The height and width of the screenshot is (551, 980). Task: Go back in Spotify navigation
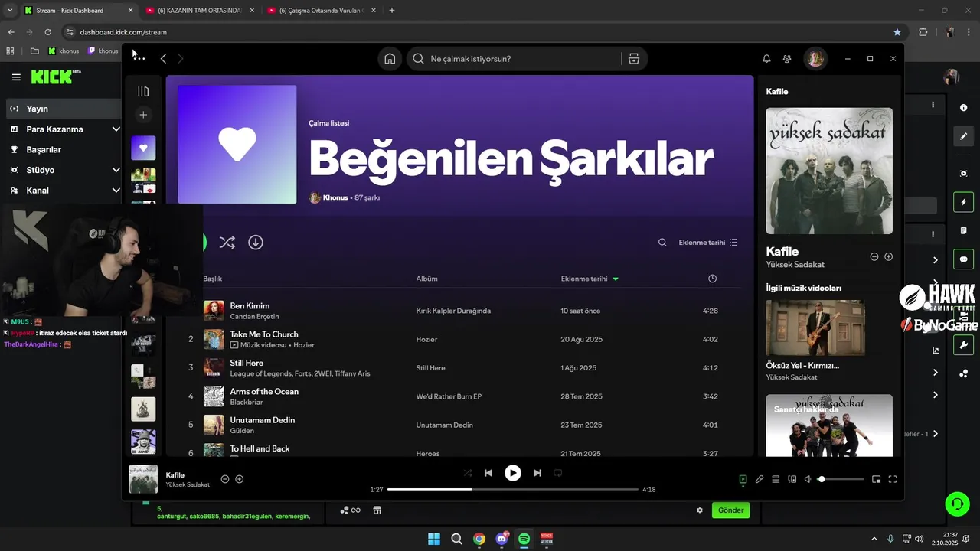(163, 59)
